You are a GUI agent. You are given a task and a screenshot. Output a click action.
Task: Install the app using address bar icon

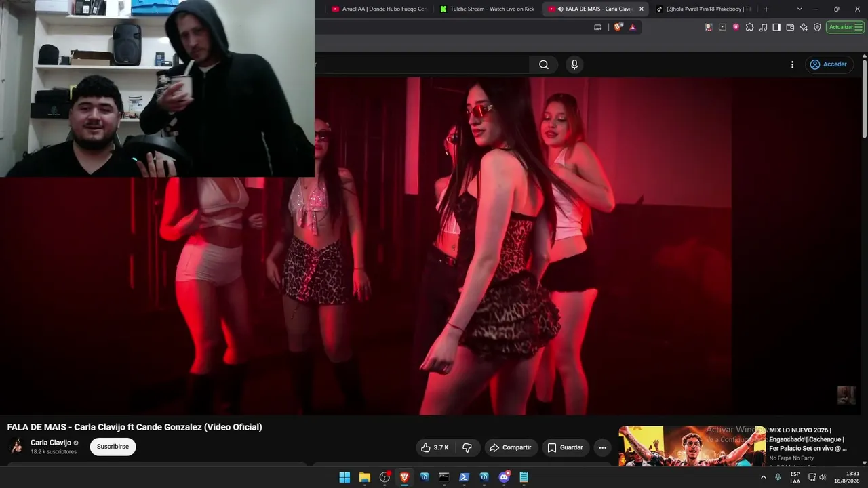pos(597,27)
